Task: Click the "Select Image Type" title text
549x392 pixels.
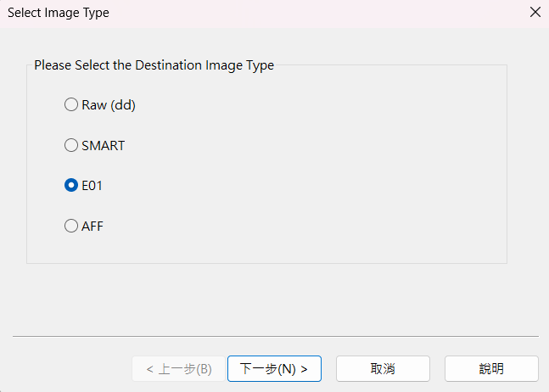Action: click(59, 13)
